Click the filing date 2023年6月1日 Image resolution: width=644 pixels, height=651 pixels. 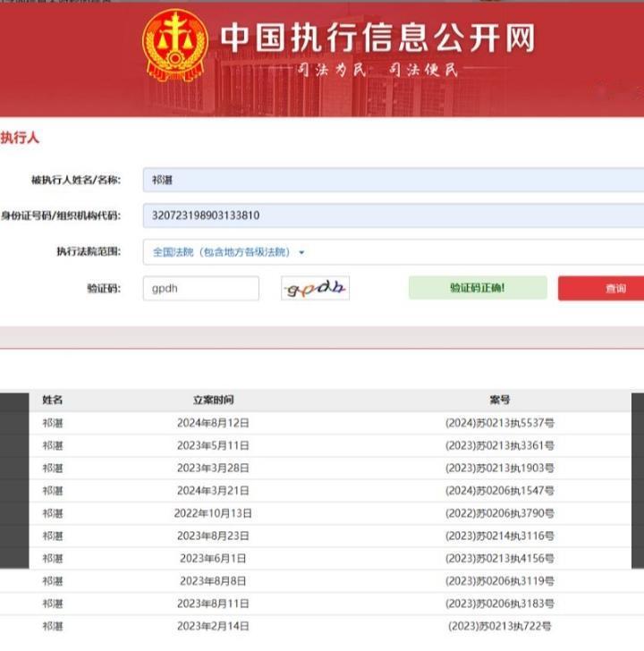(213, 558)
